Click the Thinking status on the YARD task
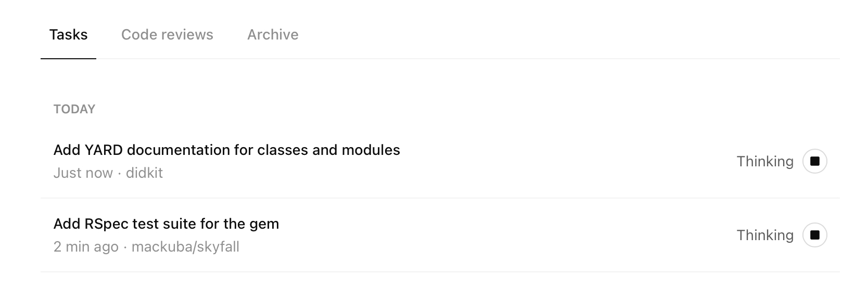 coord(765,161)
